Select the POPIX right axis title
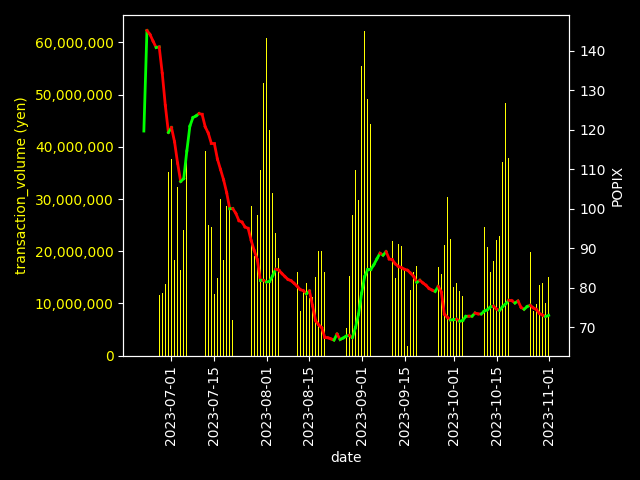 click(618, 188)
